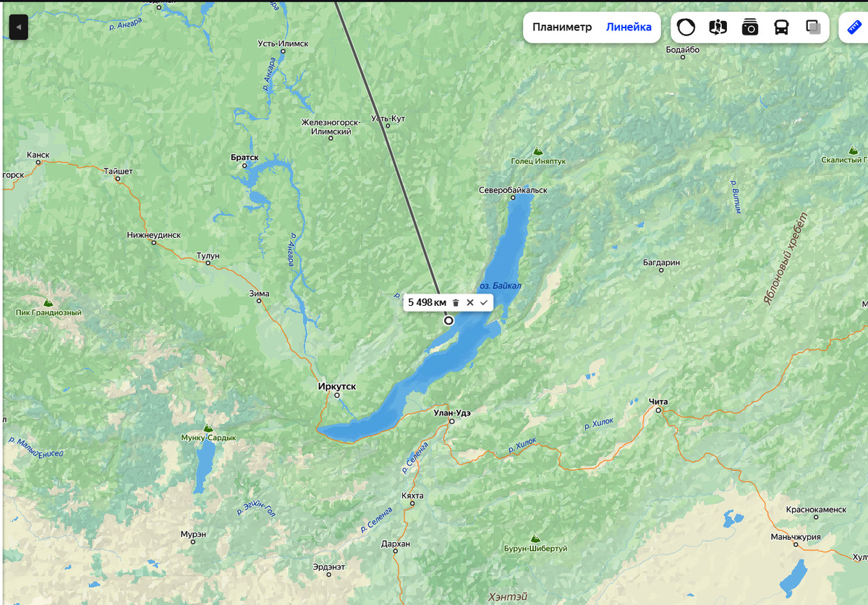The image size is (868, 605).
Task: Confirm the measurement with checkmark
Action: pyautogui.click(x=484, y=302)
